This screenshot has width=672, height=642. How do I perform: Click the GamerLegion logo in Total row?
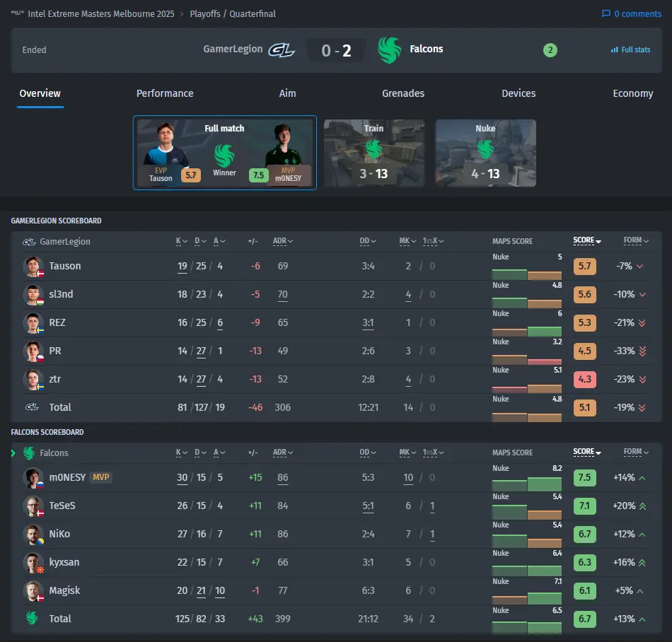[x=32, y=407]
